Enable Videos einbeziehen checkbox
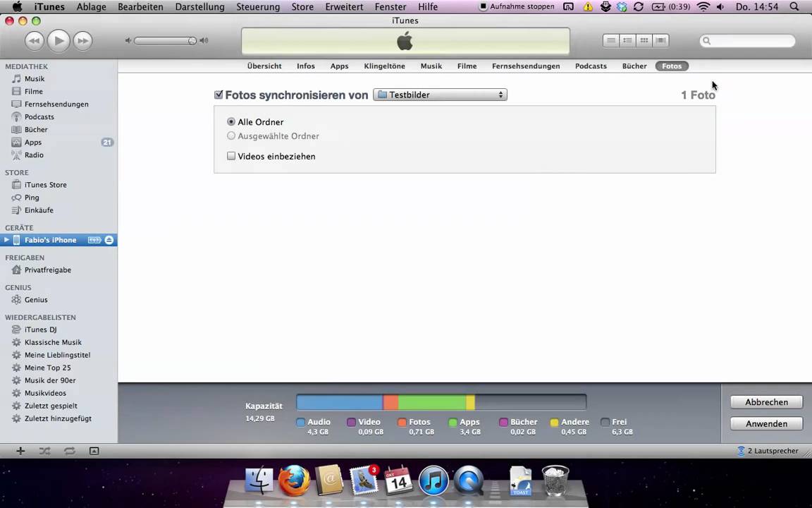Screen dimensions: 812x508 [x=231, y=156]
